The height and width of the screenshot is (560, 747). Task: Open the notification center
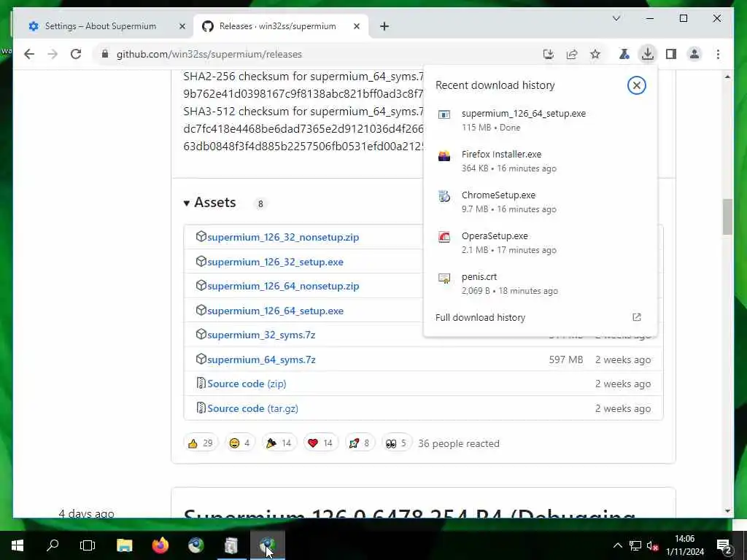pos(724,545)
